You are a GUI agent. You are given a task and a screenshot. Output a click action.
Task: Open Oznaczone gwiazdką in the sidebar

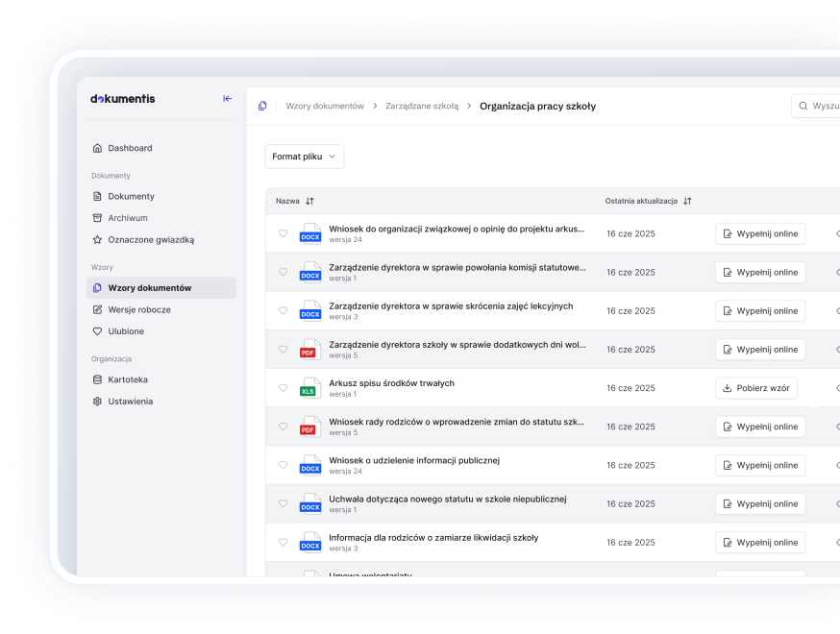coord(151,239)
